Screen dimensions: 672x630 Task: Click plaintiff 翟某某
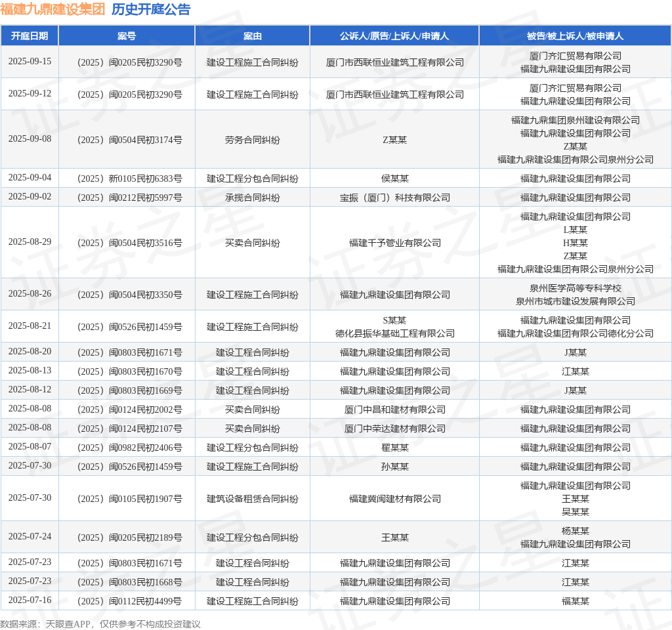pyautogui.click(x=394, y=448)
